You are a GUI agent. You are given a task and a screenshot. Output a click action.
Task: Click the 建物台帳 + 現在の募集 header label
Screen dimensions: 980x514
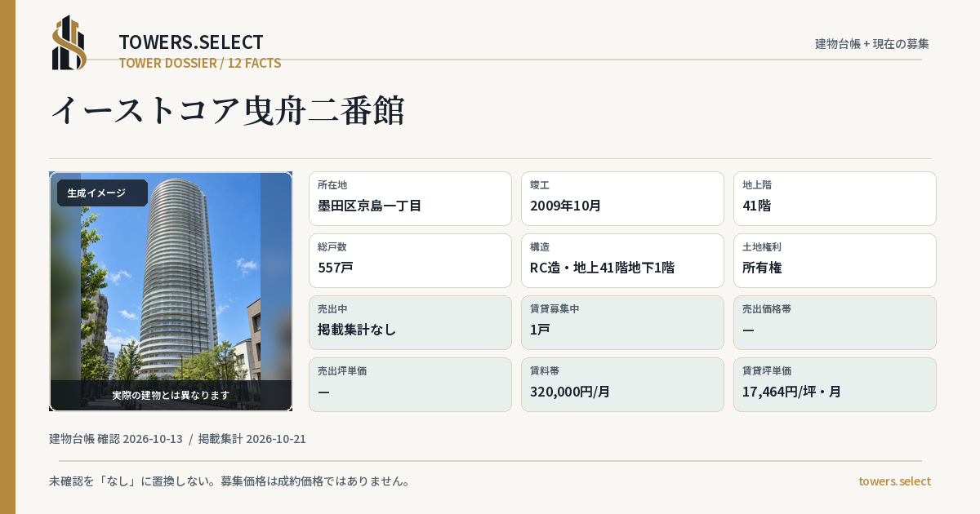tap(872, 44)
